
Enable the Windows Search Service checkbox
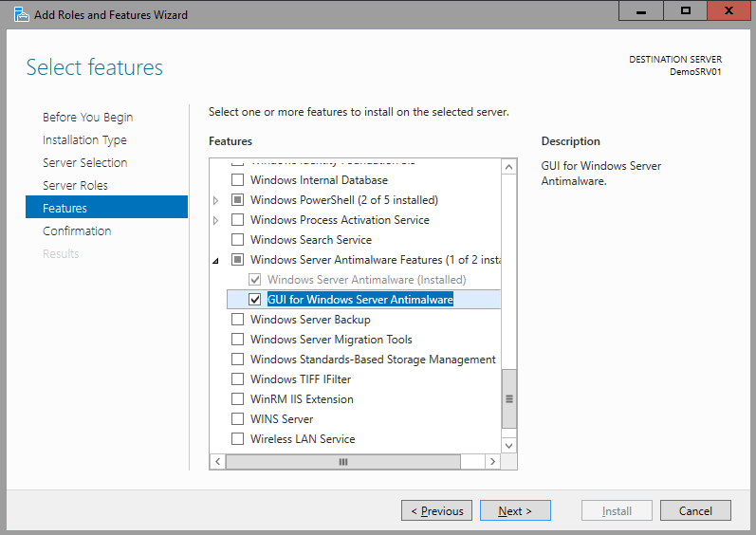[x=238, y=240]
